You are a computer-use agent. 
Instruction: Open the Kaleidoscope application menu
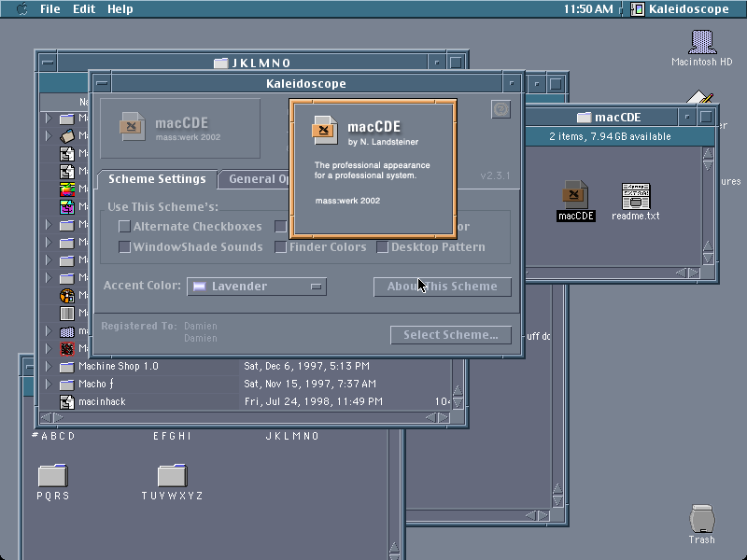pyautogui.click(x=681, y=9)
